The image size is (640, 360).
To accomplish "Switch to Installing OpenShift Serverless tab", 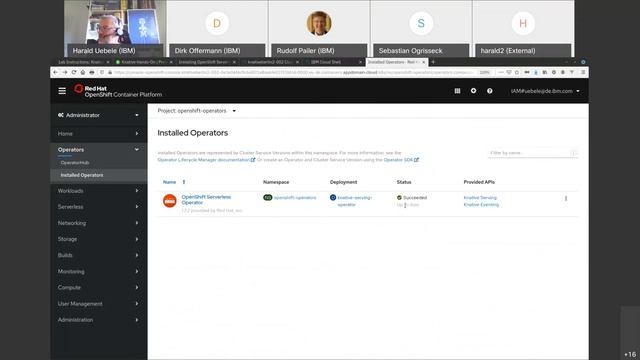I will (206, 62).
